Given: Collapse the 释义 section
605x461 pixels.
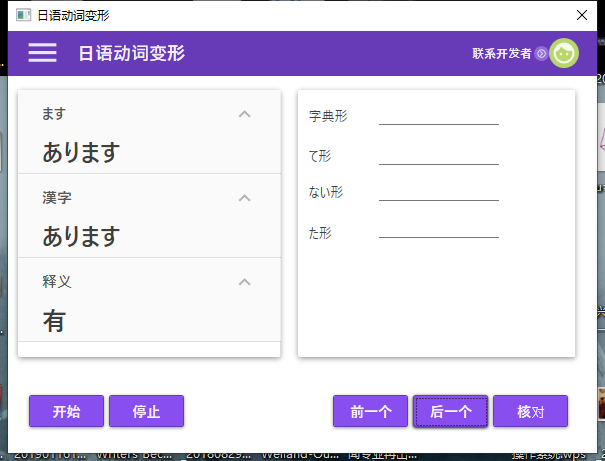Looking at the screenshot, I should click(245, 282).
